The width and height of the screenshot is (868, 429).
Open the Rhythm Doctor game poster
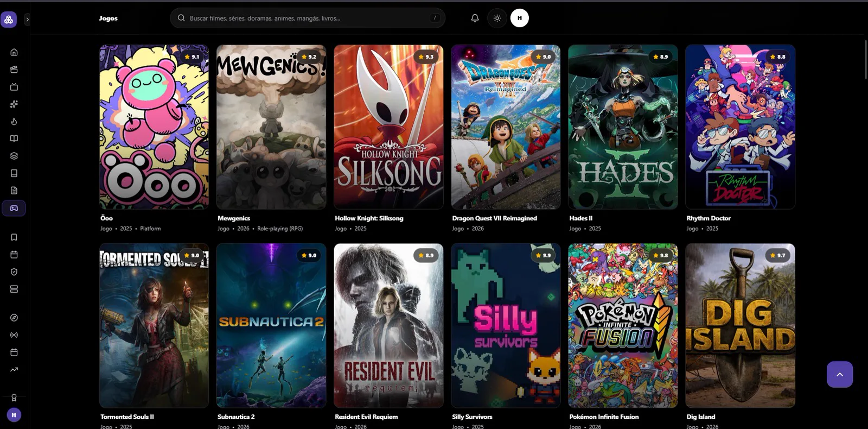pyautogui.click(x=740, y=127)
